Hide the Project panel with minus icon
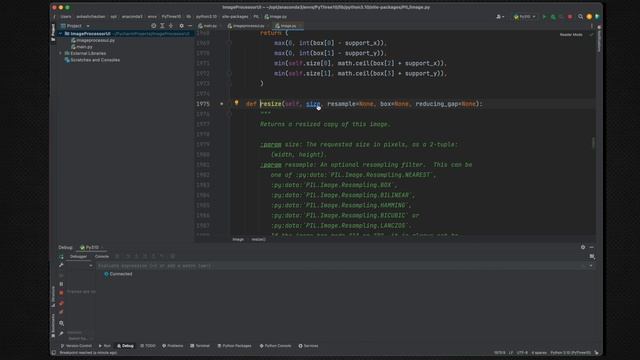640x360 pixels. pyautogui.click(x=189, y=26)
